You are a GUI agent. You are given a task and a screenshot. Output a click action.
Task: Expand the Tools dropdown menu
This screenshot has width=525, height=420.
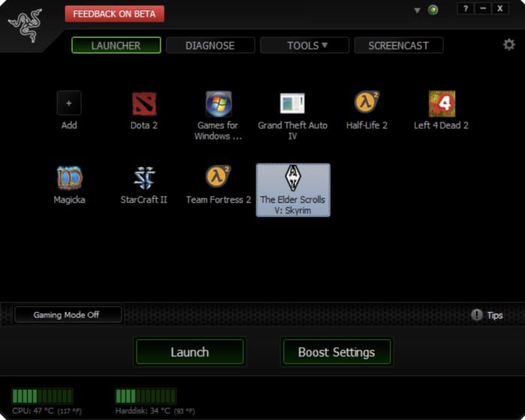point(304,46)
